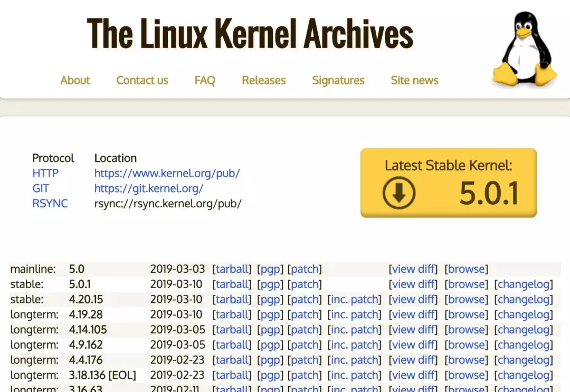Select the rsync://rsync.kernel.org/pub/ text
This screenshot has height=392, width=570.
click(x=168, y=204)
